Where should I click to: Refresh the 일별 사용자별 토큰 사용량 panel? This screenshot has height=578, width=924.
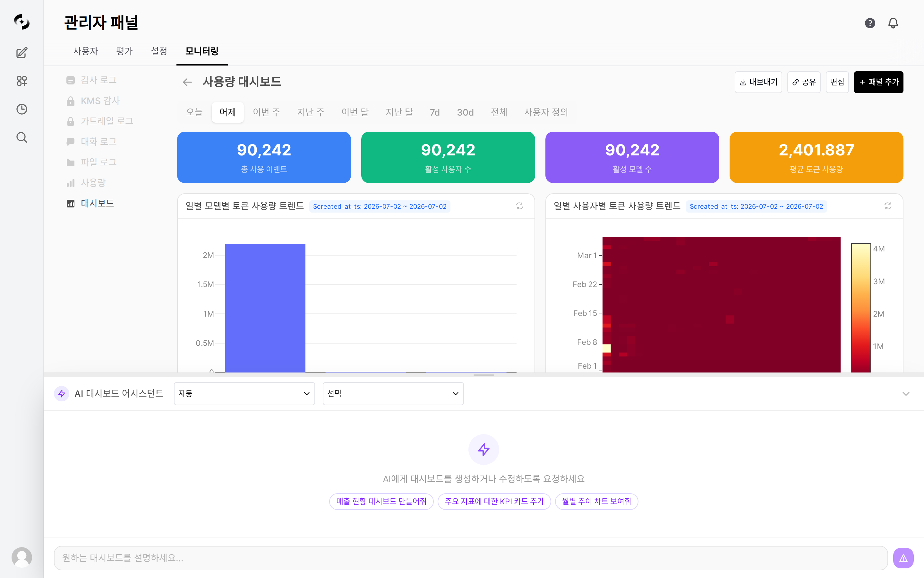coord(888,206)
